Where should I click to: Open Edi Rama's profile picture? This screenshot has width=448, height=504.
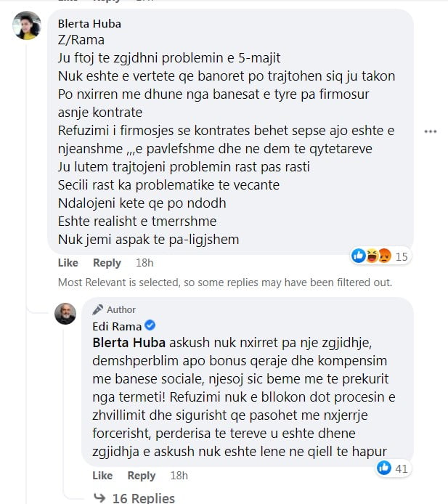coord(65,314)
